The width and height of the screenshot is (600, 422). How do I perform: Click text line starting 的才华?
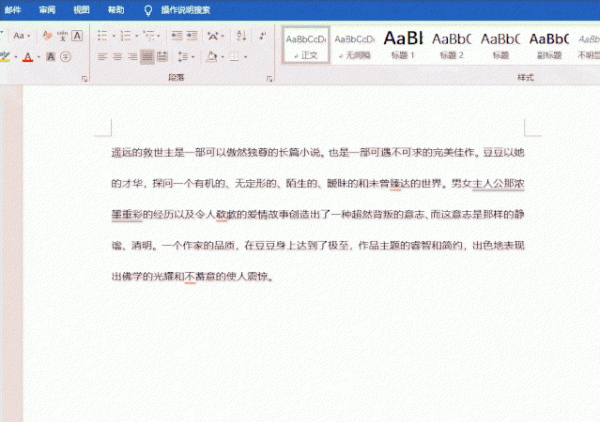tap(318, 184)
